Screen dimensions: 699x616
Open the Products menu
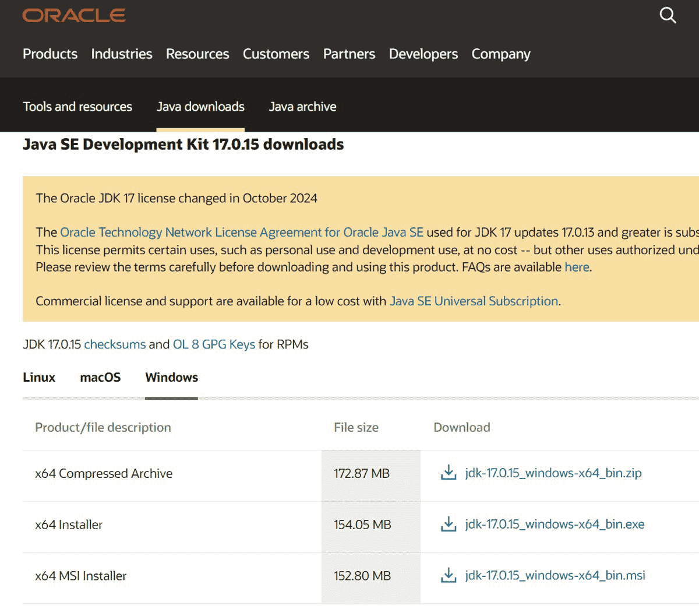point(50,54)
